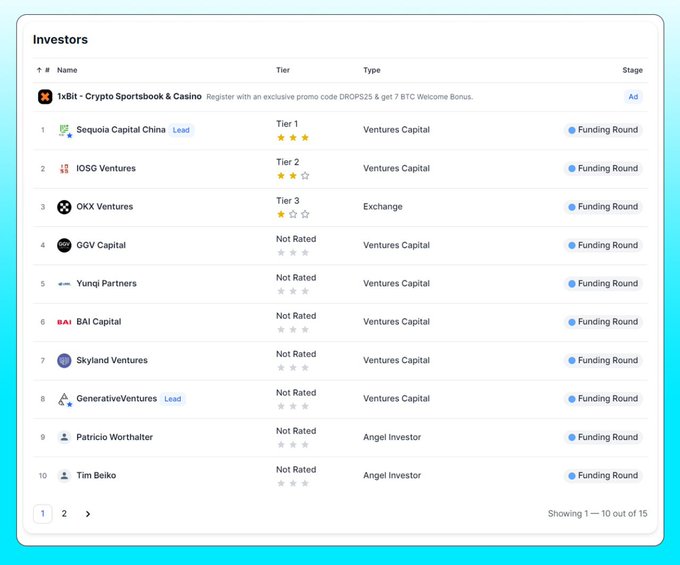Click the BAI Capital logo icon

(x=64, y=322)
